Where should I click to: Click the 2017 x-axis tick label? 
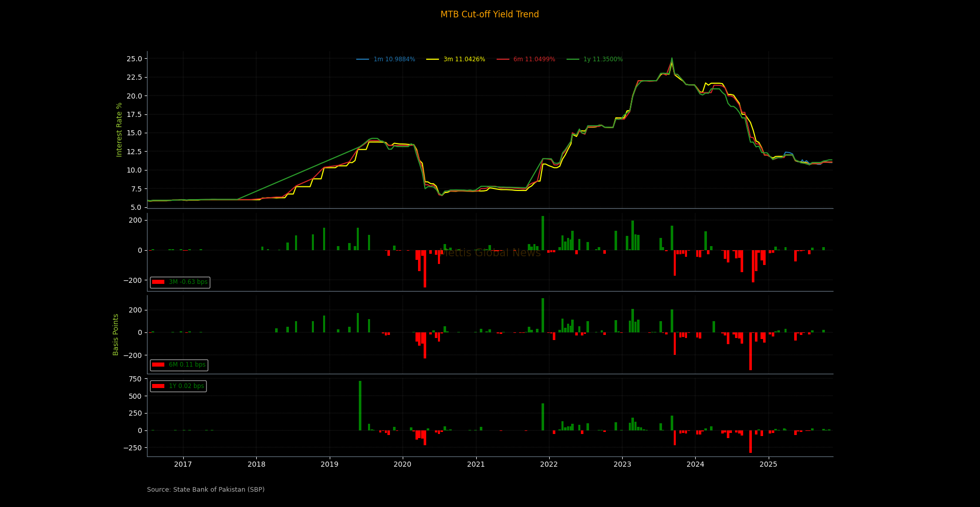[x=183, y=465]
